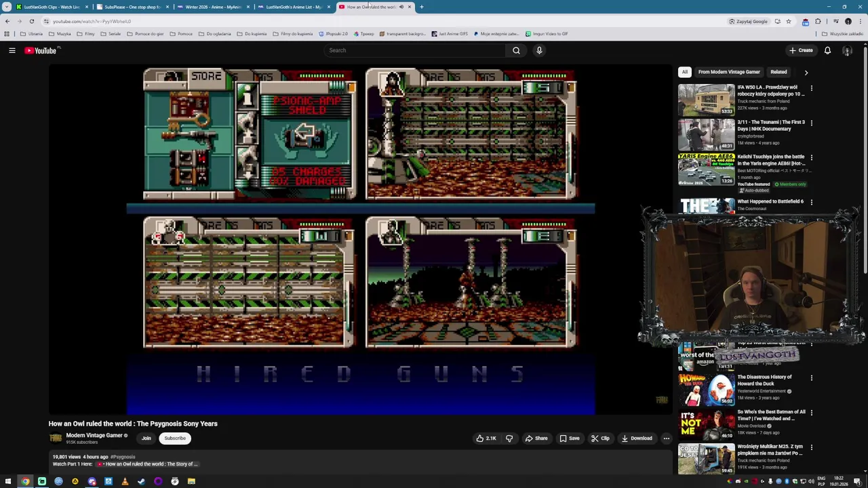Open the Seriale bookmarks folder
This screenshot has width=868, height=488.
coord(111,34)
